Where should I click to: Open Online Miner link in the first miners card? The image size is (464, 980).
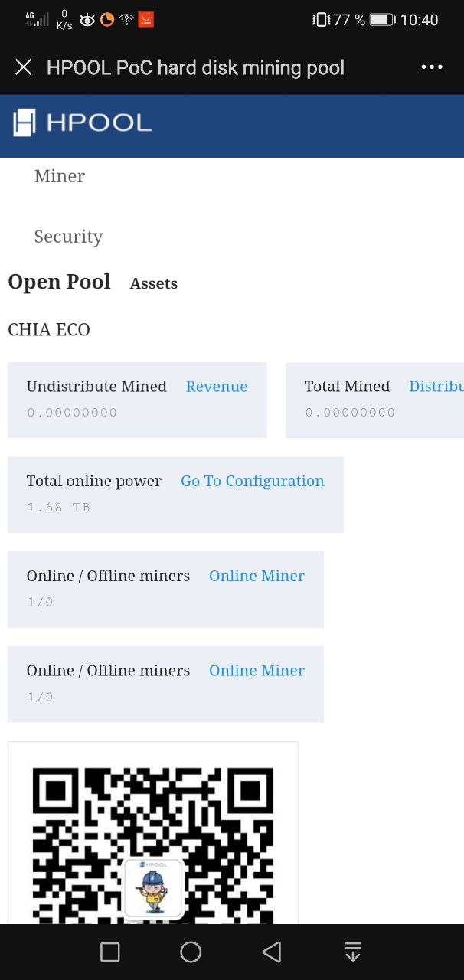(x=257, y=576)
